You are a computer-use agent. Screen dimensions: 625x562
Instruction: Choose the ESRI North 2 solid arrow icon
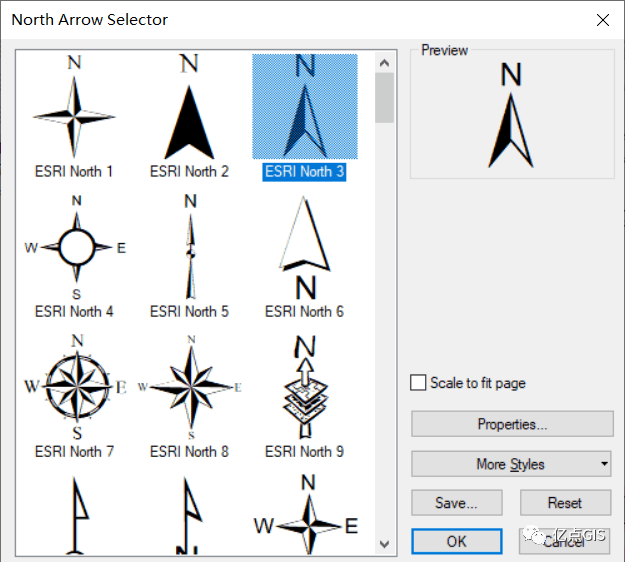189,107
